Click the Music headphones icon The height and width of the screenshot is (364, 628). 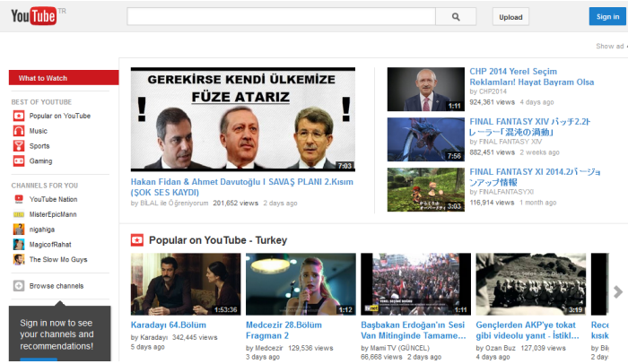[19, 131]
